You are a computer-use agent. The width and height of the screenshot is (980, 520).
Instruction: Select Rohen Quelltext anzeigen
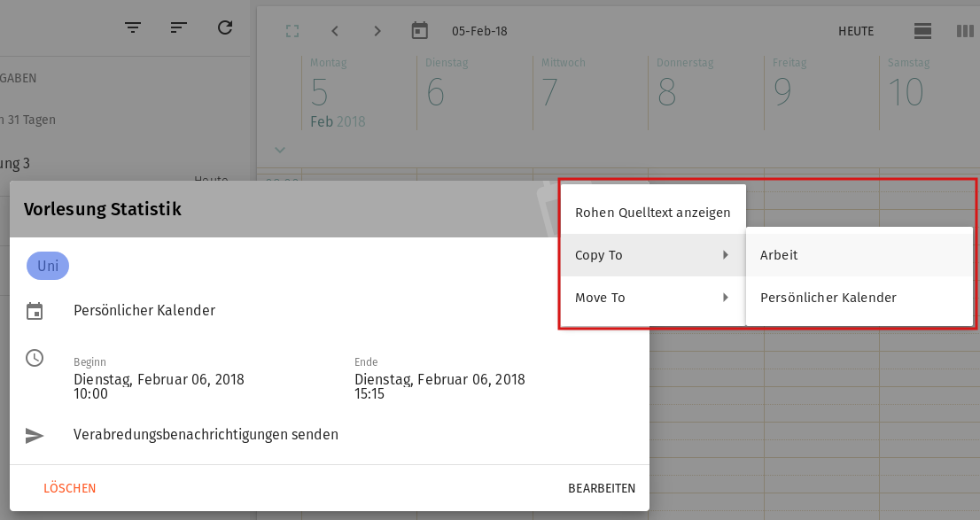tap(652, 213)
